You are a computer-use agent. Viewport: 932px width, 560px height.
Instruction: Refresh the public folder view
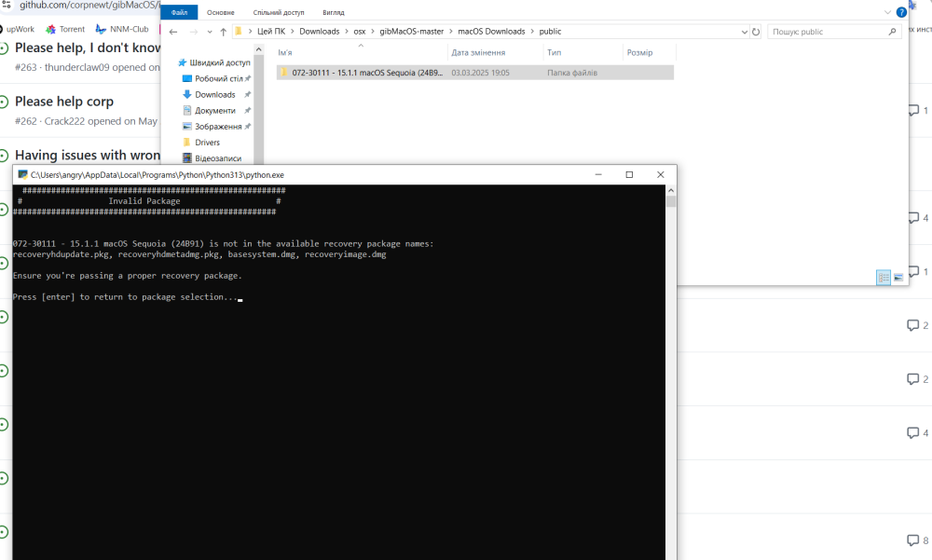pos(756,32)
